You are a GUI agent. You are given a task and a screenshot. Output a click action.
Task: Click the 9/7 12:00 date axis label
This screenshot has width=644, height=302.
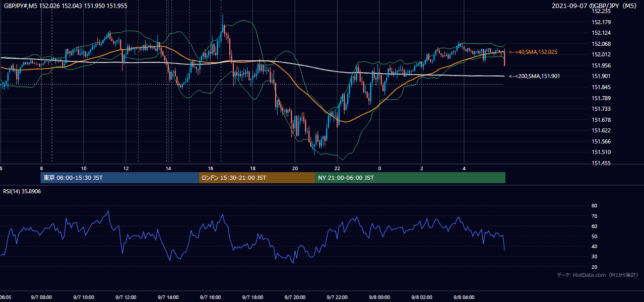[126, 297]
